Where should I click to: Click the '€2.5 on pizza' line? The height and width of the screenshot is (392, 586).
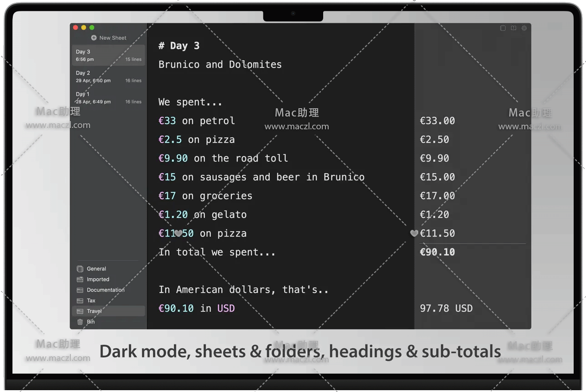pyautogui.click(x=197, y=139)
